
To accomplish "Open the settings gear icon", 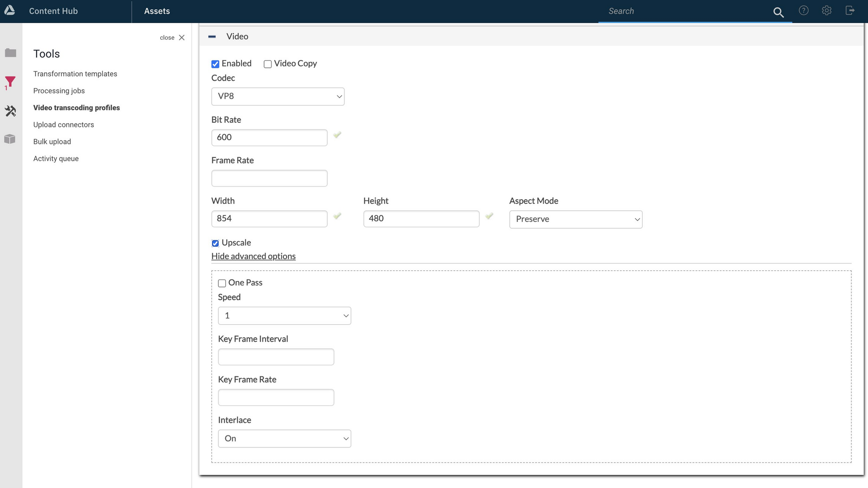I will 826,11.
